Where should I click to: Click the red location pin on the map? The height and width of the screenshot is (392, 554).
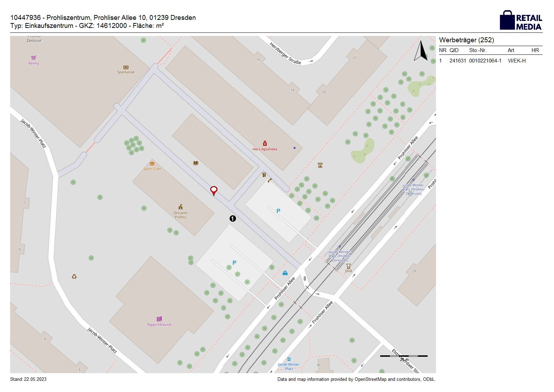pos(214,190)
